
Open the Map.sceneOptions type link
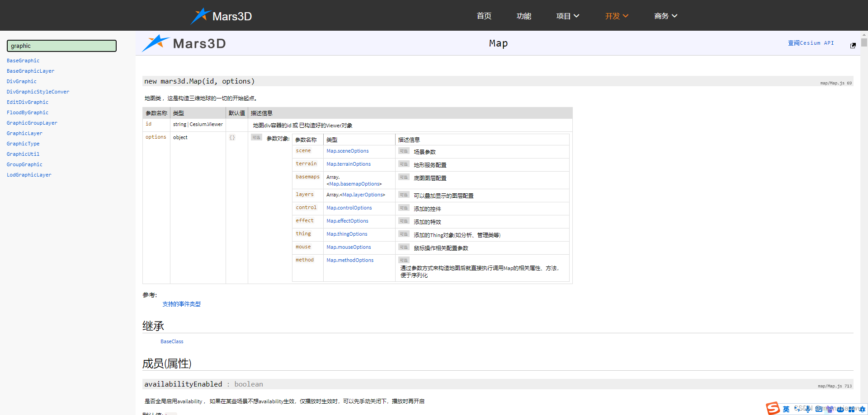pos(347,151)
